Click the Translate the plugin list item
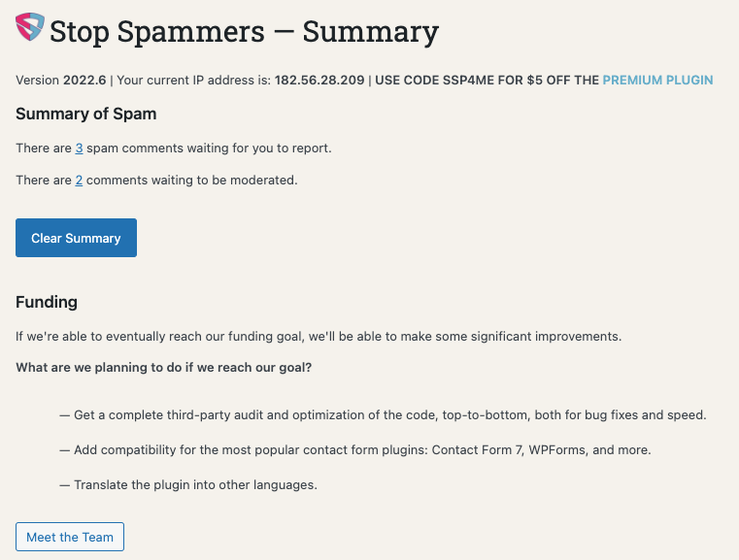Image resolution: width=739 pixels, height=560 pixels. click(188, 484)
